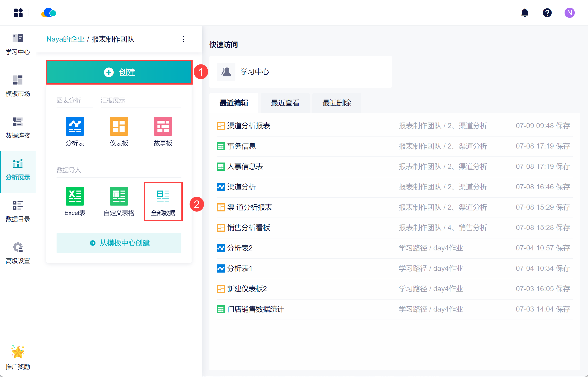
Task: Click the 分析表 analysis table icon
Action: tap(75, 126)
